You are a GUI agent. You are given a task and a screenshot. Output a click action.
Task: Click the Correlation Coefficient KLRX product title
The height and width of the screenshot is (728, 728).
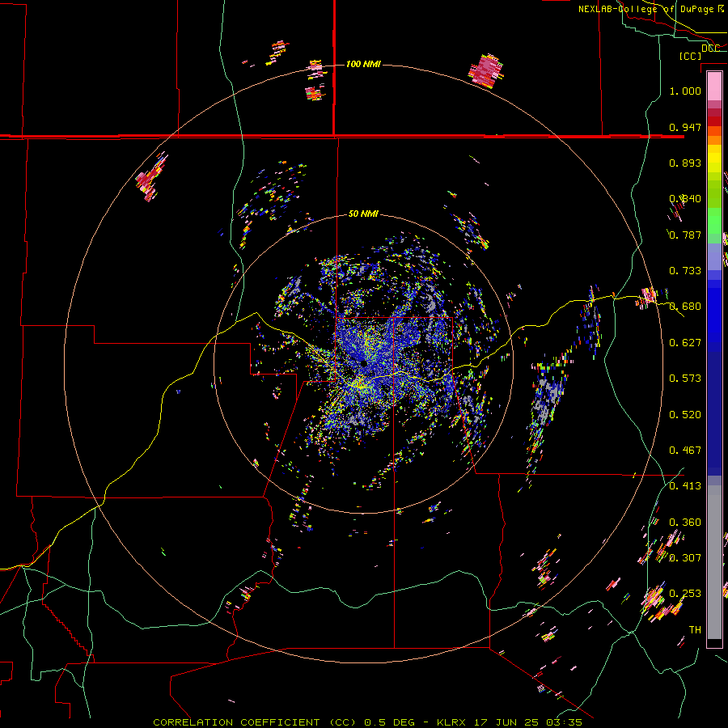click(x=367, y=722)
